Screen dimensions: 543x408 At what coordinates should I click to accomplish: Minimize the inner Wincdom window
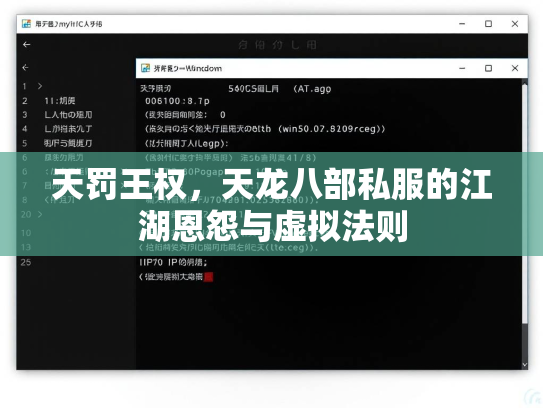[x=462, y=68]
